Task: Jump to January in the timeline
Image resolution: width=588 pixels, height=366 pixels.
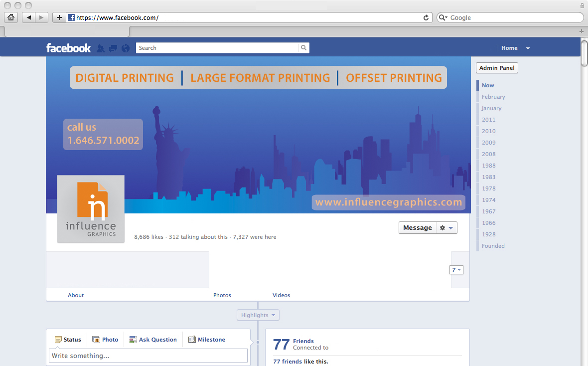Action: (x=491, y=108)
